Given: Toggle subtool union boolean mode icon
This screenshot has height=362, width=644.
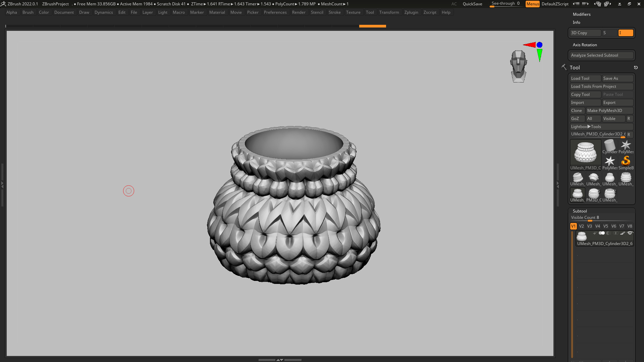Looking at the screenshot, I should point(602,233).
